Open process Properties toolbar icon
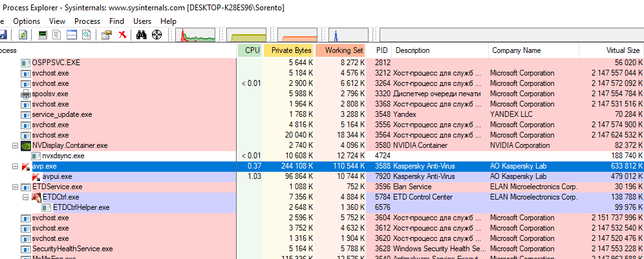This screenshot has height=259, width=644. coord(107,35)
